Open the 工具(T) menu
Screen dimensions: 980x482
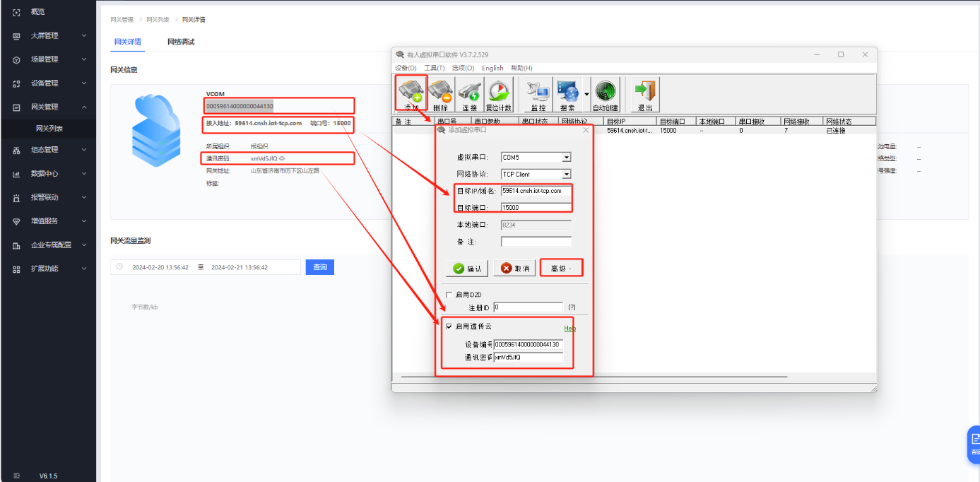(434, 68)
